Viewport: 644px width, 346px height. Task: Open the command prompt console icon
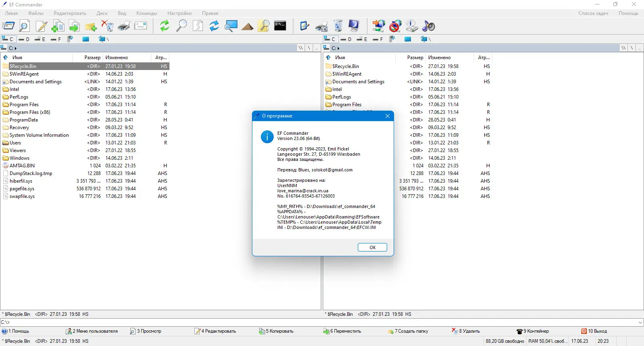280,26
